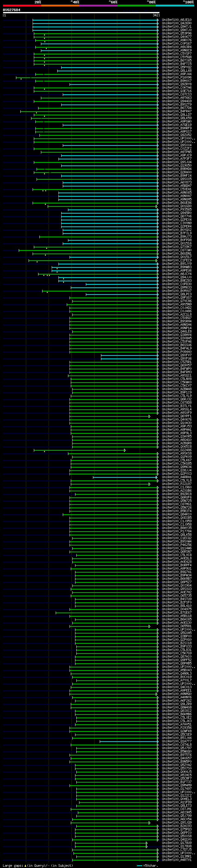
Task: Click the cyan alignment bar for UniRef100_Q9XFV7
Action: pos(130,355)
